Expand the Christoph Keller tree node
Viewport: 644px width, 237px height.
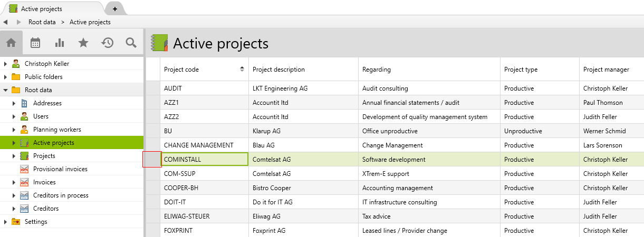point(5,64)
